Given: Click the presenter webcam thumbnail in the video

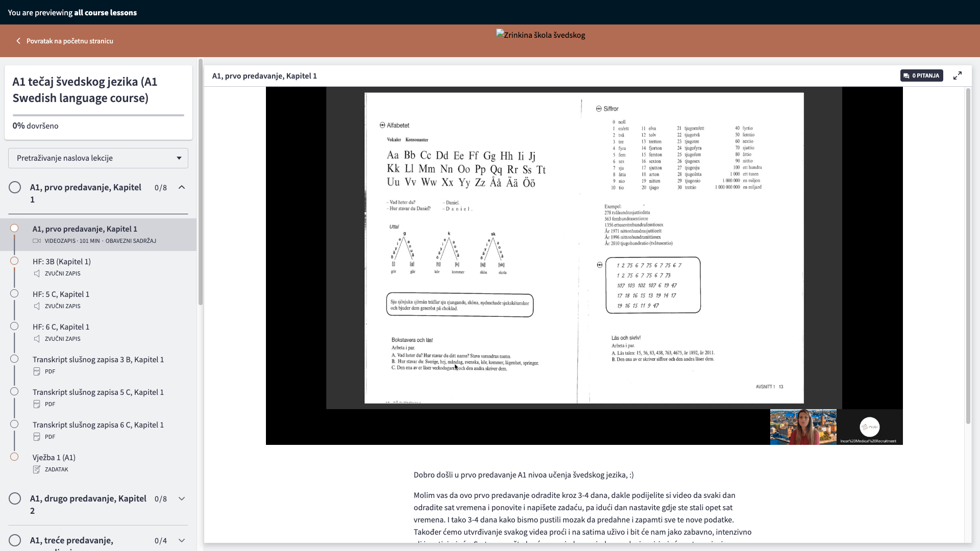Looking at the screenshot, I should pos(803,427).
